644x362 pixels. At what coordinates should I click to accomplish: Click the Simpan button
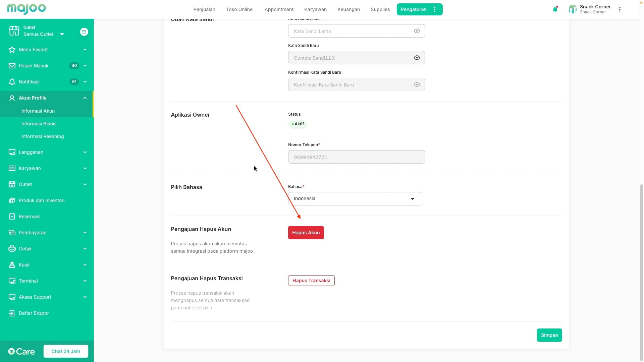(x=549, y=335)
